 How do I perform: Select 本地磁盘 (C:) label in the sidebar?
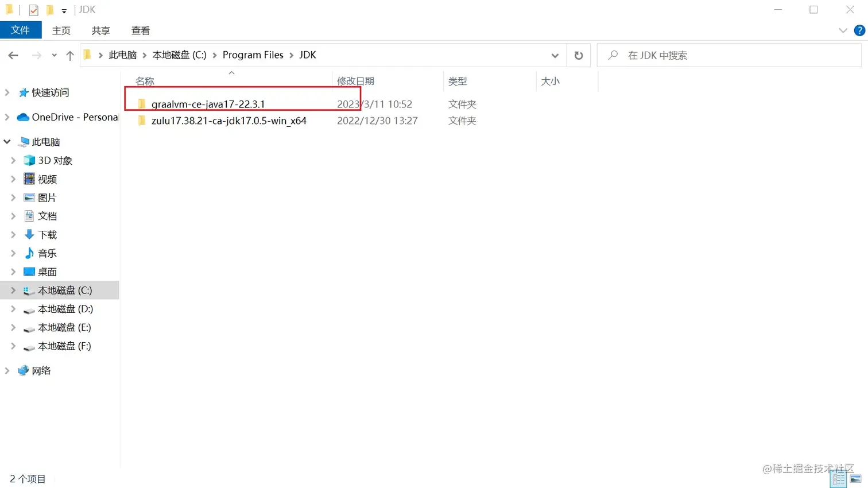pos(65,291)
